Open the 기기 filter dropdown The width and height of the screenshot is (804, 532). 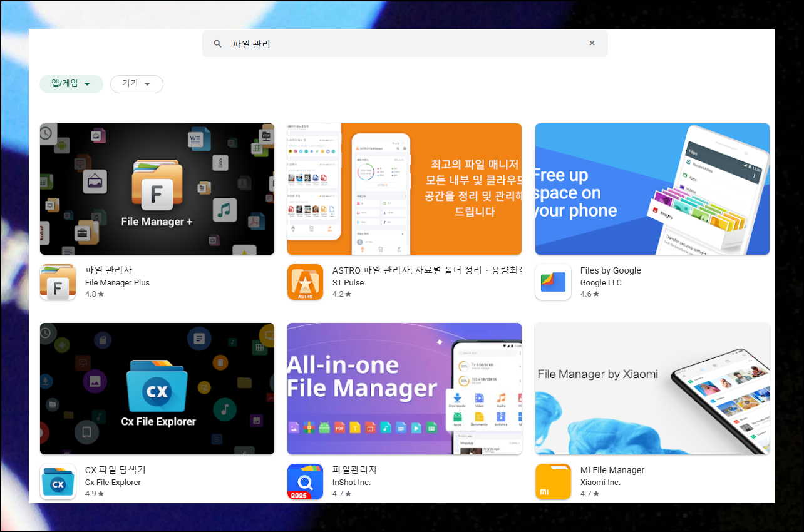coord(137,84)
